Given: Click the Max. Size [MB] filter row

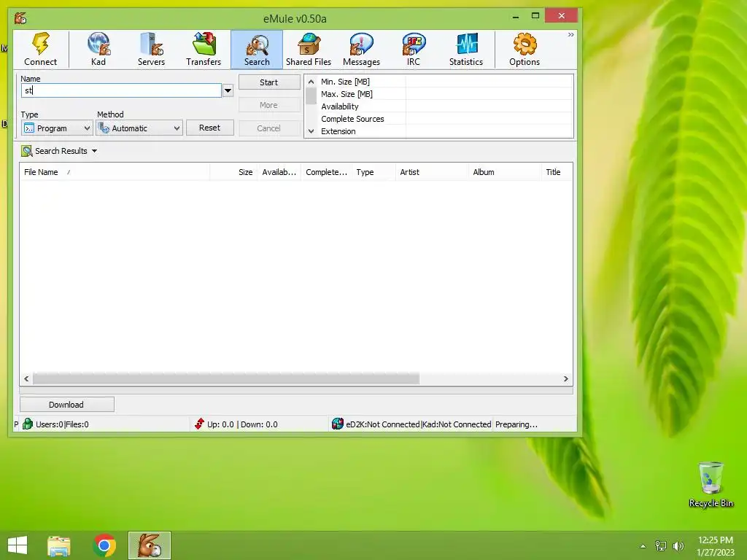Looking at the screenshot, I should (x=446, y=94).
